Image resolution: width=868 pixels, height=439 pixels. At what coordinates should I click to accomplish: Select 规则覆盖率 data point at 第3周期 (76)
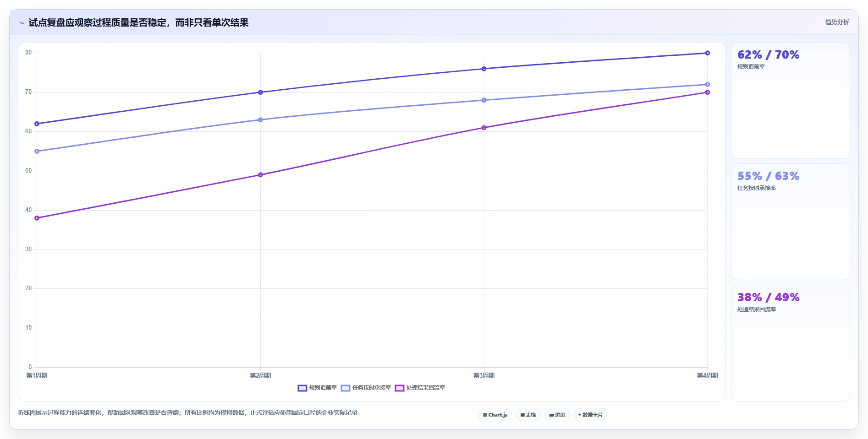pos(484,69)
